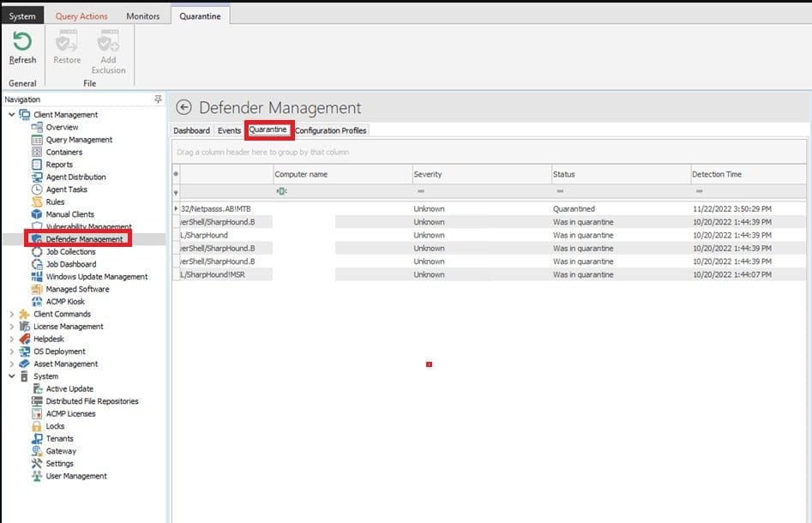Click the Restore file icon
The height and width of the screenshot is (523, 812).
coord(67,41)
